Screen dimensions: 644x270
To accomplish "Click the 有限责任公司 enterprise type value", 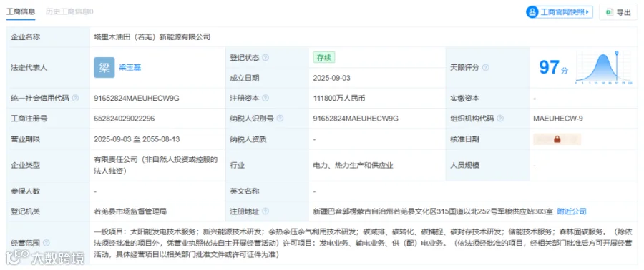I will coord(156,166).
